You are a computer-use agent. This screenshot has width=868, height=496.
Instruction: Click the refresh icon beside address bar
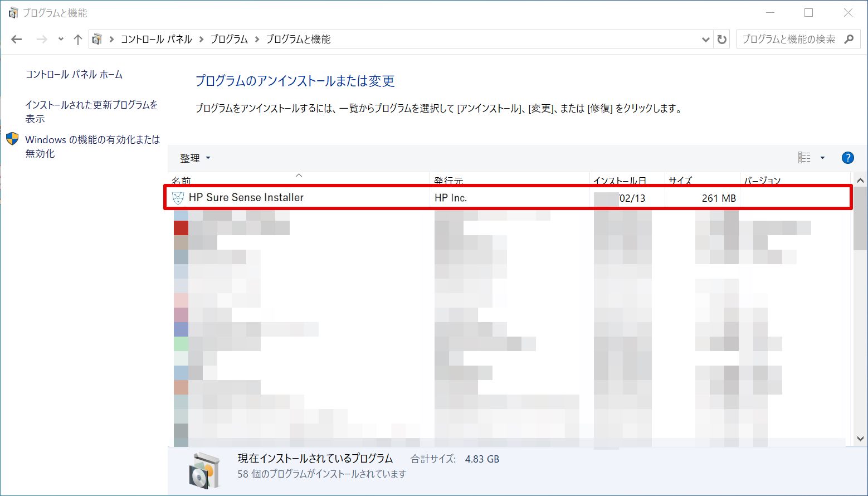pyautogui.click(x=722, y=39)
